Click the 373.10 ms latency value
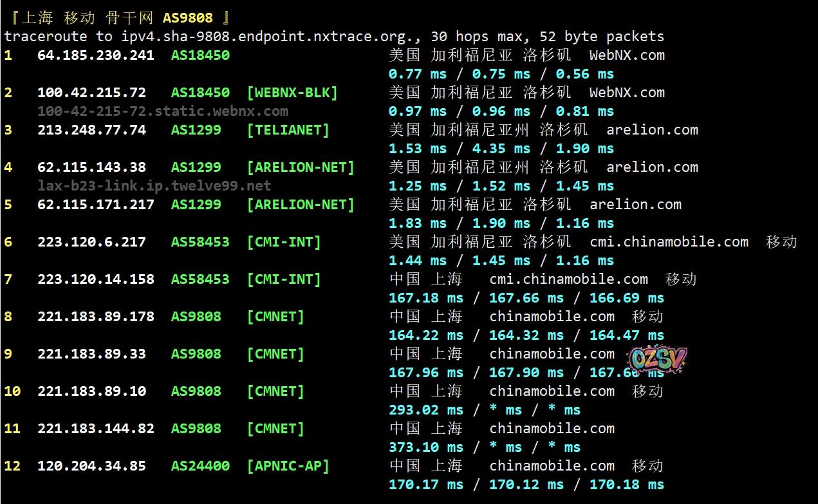Image resolution: width=818 pixels, height=504 pixels. click(425, 447)
